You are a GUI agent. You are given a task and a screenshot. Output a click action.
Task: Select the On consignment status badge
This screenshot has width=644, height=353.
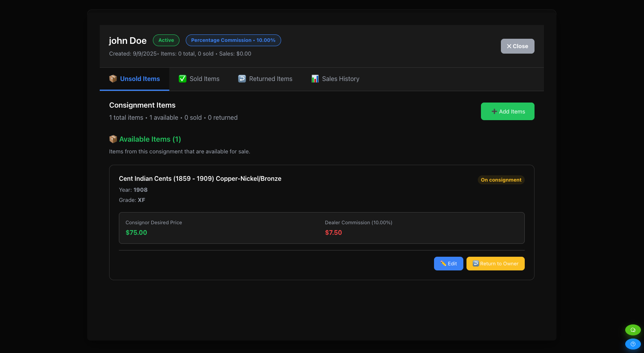click(x=501, y=180)
